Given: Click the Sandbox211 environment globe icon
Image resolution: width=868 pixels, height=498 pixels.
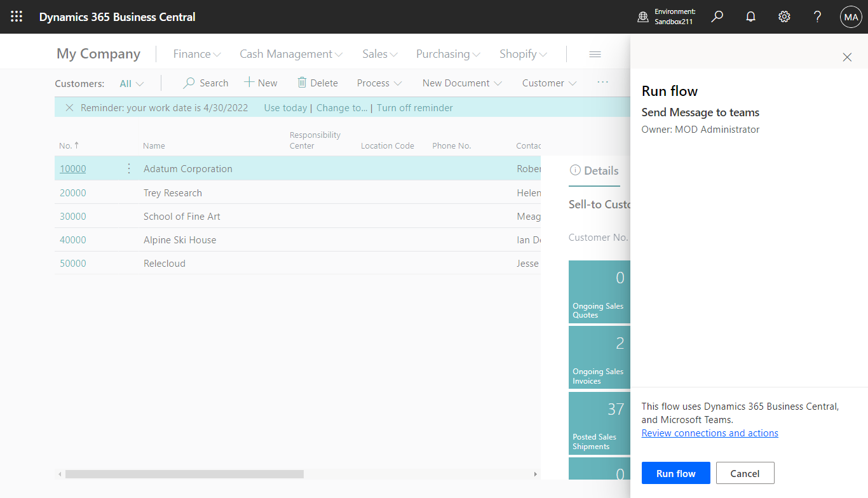Looking at the screenshot, I should click(x=644, y=16).
